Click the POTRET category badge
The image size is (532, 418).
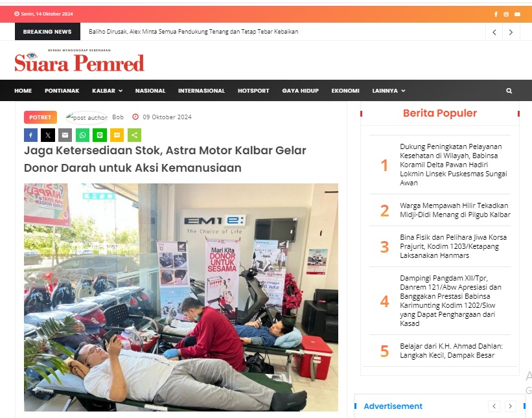(40, 117)
